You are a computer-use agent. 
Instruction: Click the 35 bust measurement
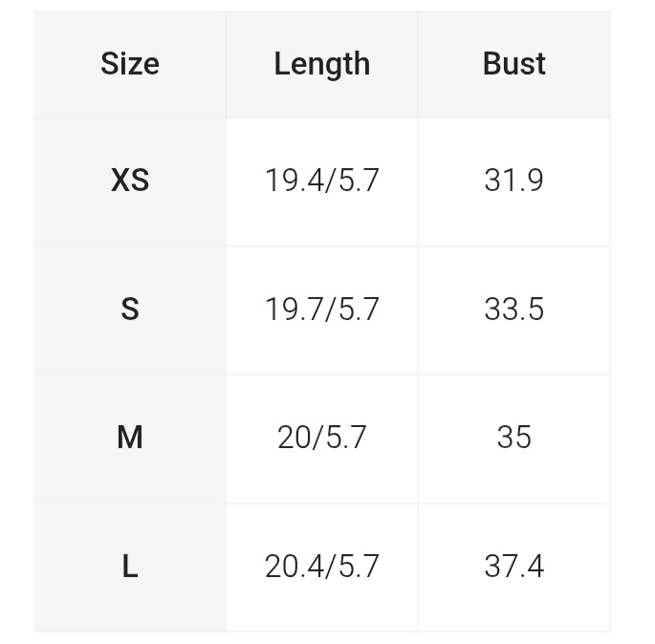click(x=513, y=438)
